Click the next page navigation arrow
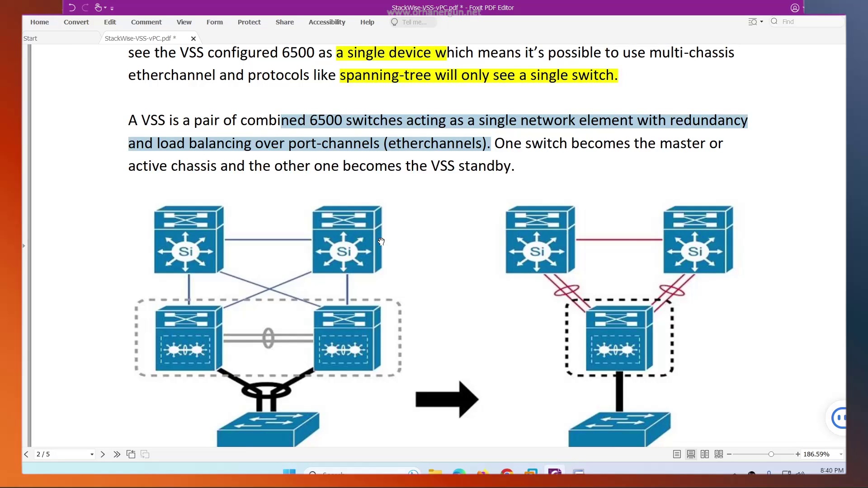The height and width of the screenshot is (488, 868). [103, 454]
